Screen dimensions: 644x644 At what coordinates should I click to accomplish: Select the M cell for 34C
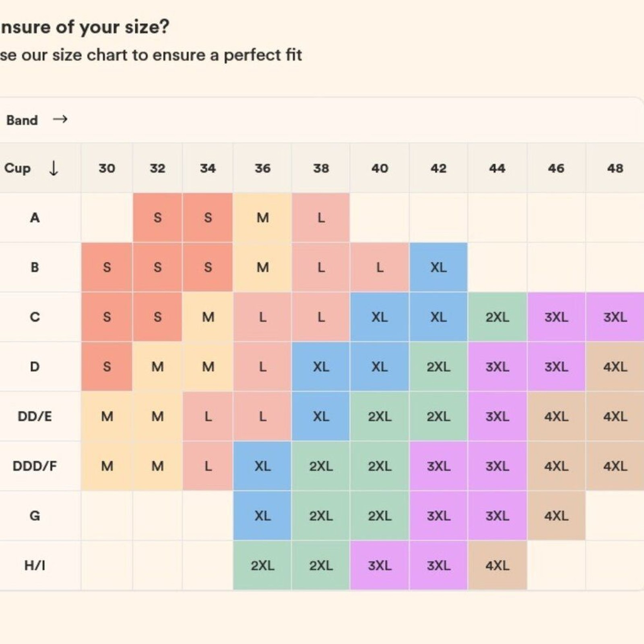pos(208,317)
